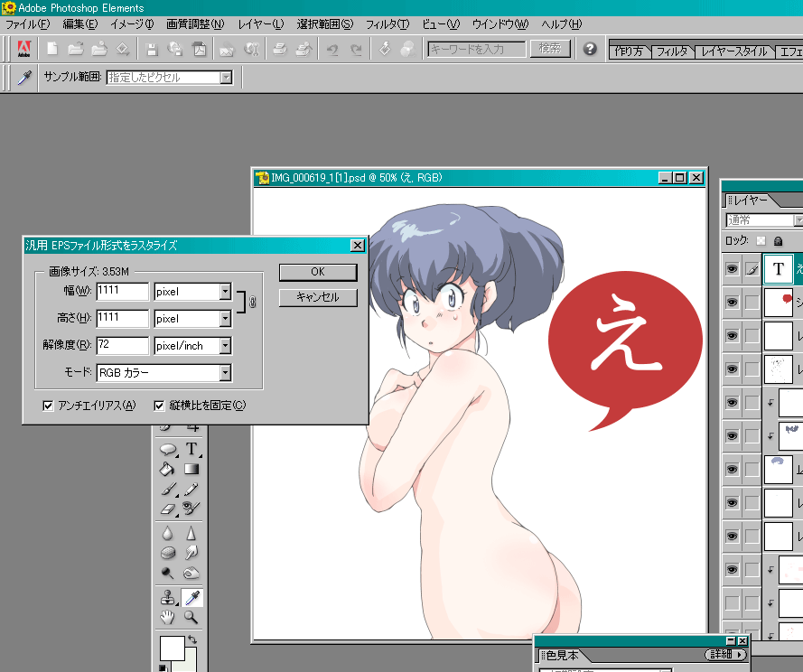Swap foreground and background colors arrow

coord(192,639)
